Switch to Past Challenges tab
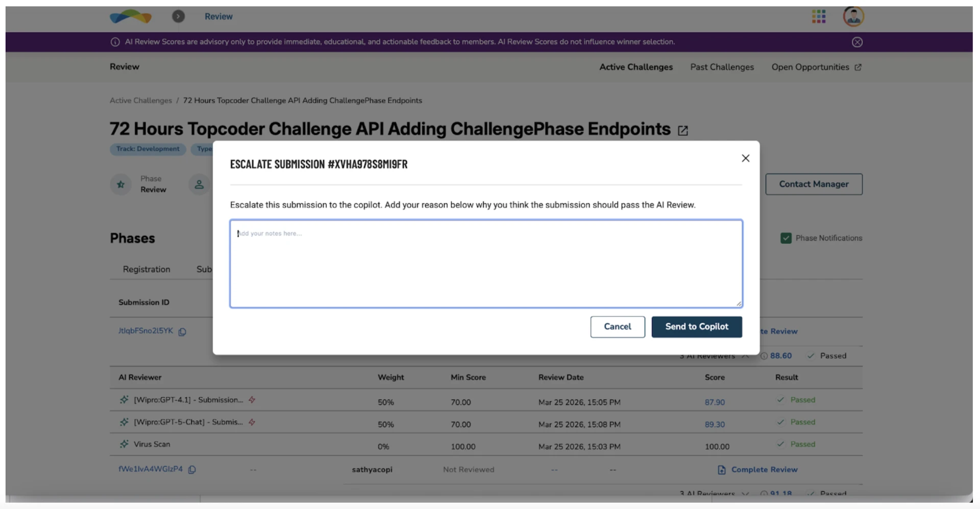The image size is (980, 509). (x=722, y=67)
